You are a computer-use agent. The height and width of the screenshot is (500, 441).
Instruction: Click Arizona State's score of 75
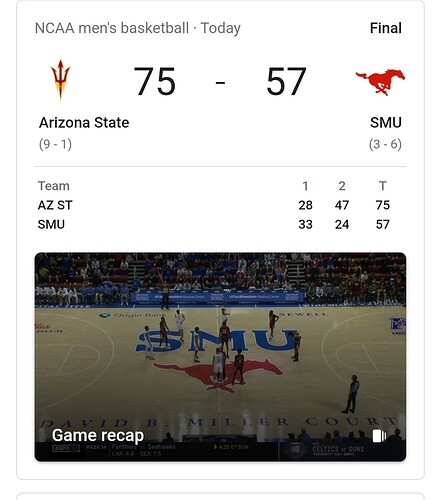154,81
